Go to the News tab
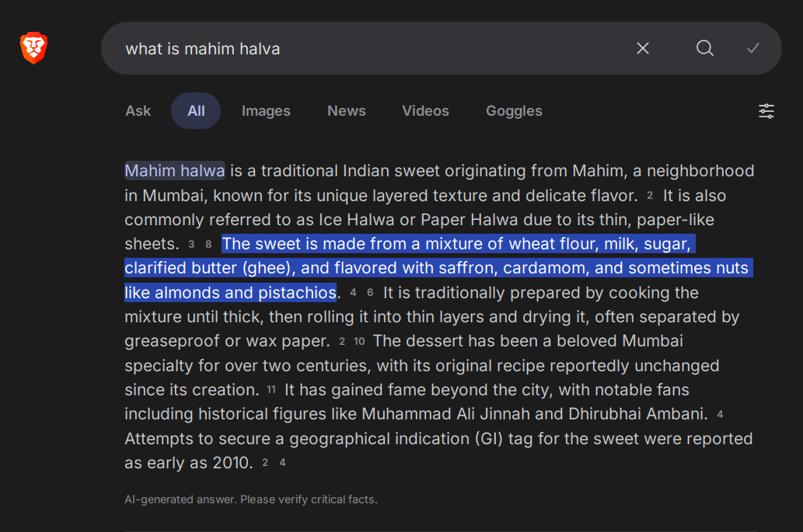This screenshot has height=532, width=803. pos(347,111)
